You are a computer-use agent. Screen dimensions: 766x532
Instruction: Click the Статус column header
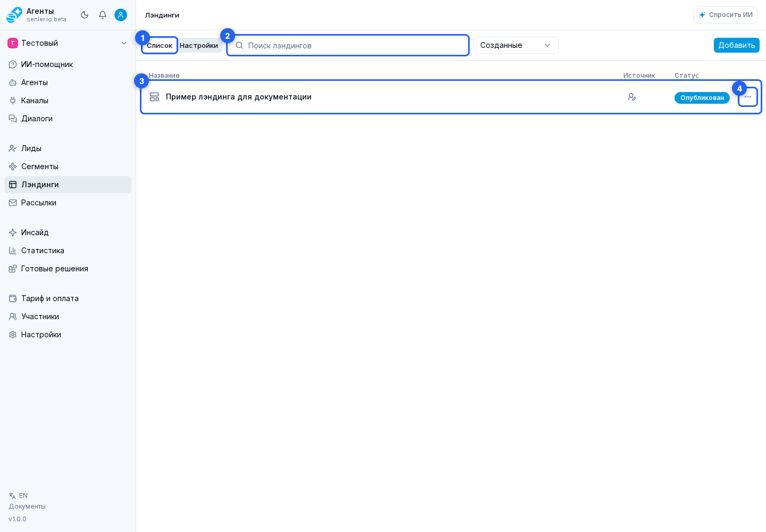click(687, 76)
